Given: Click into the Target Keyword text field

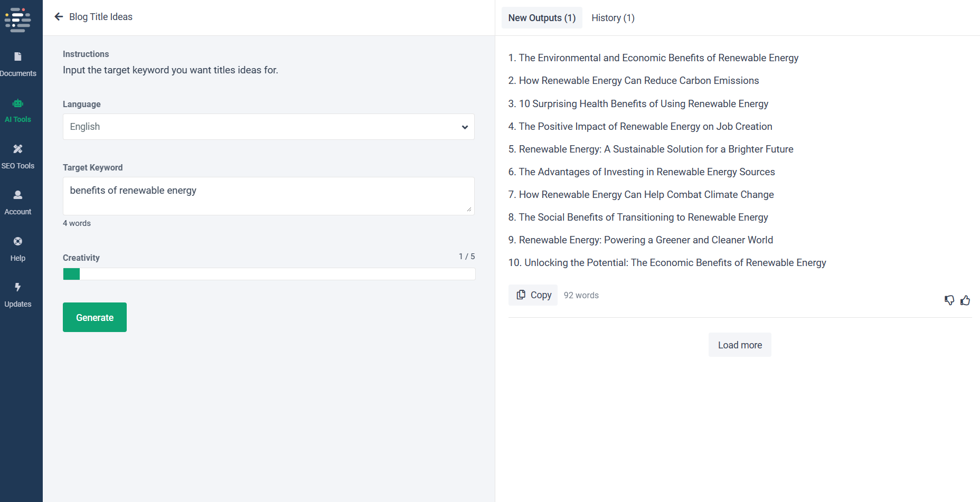Looking at the screenshot, I should point(269,196).
